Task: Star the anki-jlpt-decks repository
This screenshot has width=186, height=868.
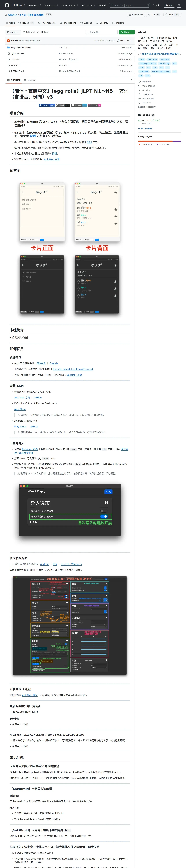Action: 172,15
